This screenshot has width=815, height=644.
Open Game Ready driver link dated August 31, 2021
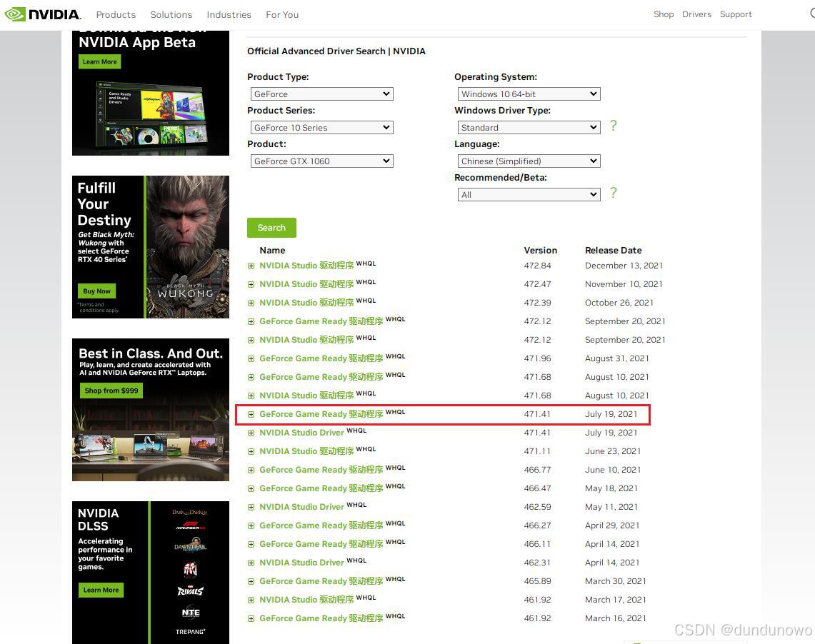coord(321,358)
